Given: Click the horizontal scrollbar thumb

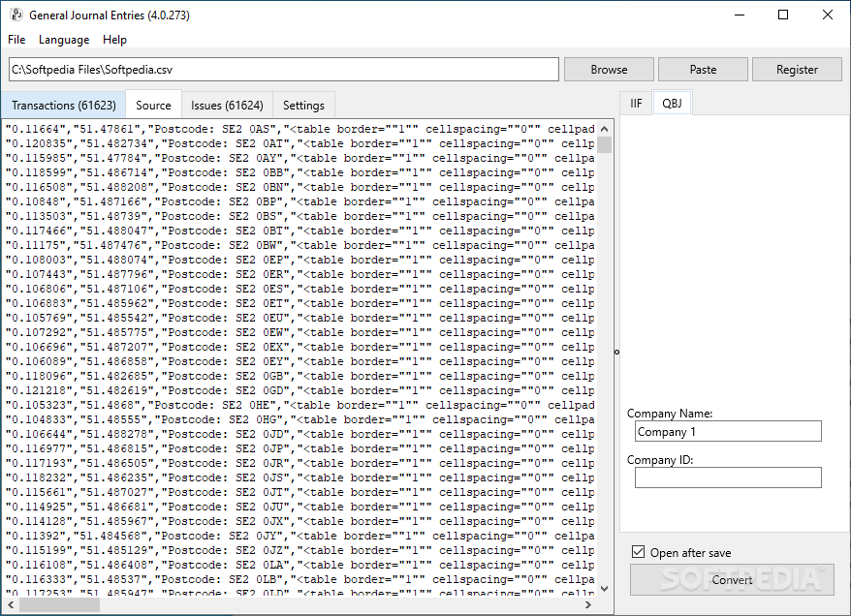Looking at the screenshot, I should point(59,604).
